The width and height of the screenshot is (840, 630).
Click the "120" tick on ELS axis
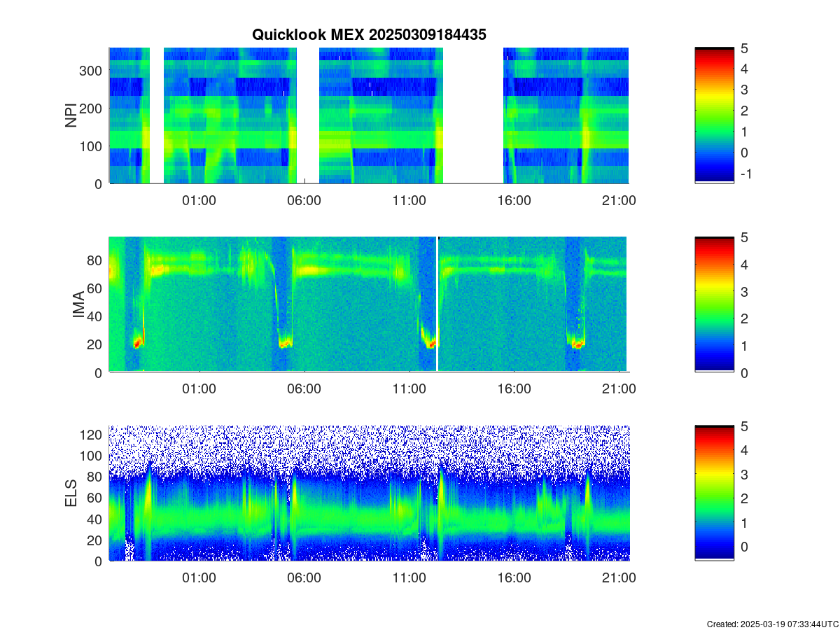pos(92,435)
